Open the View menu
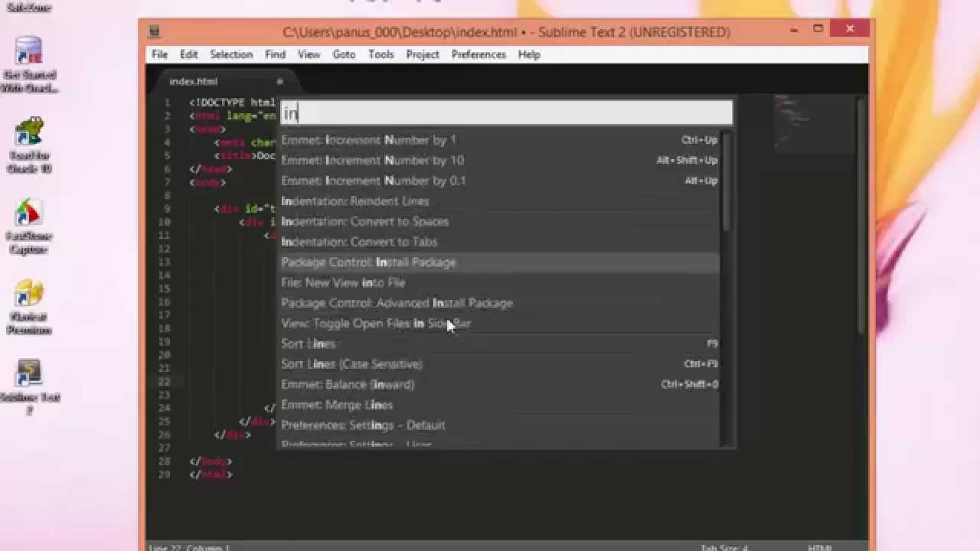The image size is (980, 551). (x=309, y=54)
